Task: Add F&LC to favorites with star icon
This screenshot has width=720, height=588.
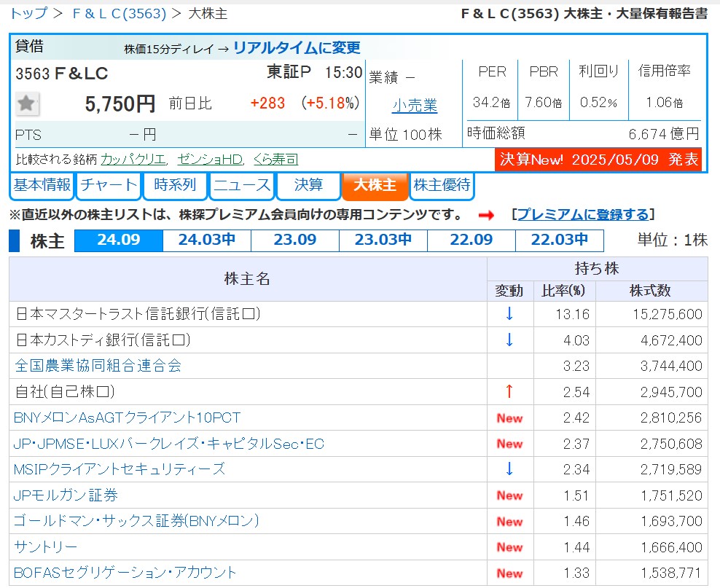Action: pos(27,103)
